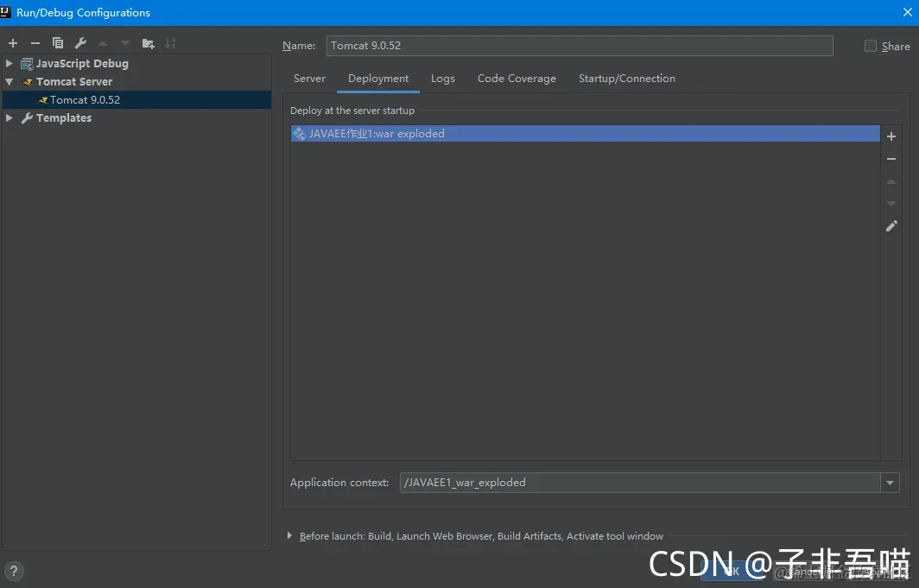Click the war exploded artifact icon
919x588 pixels.
pos(300,134)
